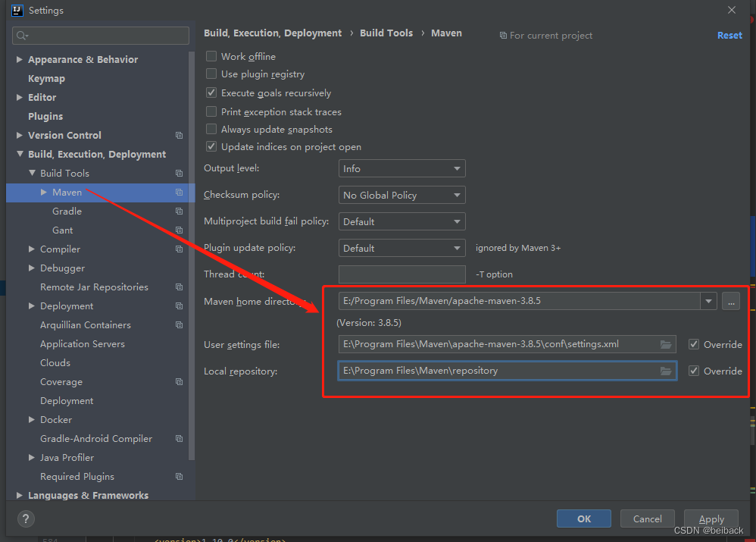Click the browse ... button for Maven home

pyautogui.click(x=731, y=301)
